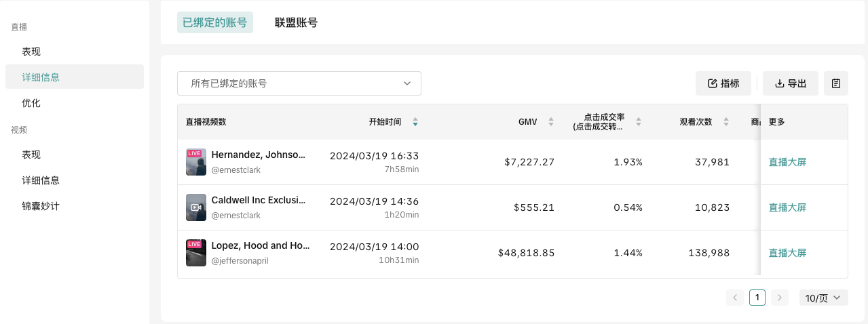Go to the previous page arrow
This screenshot has width=868, height=324.
point(735,298)
